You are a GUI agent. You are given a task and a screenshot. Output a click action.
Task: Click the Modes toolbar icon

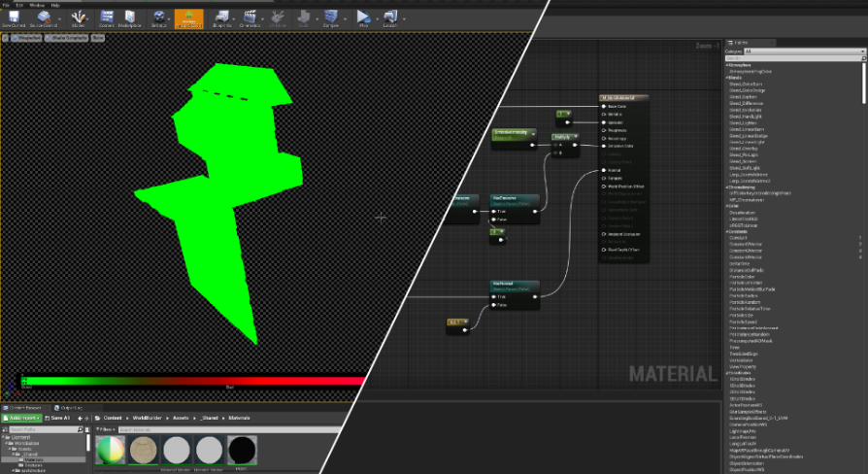point(78,18)
